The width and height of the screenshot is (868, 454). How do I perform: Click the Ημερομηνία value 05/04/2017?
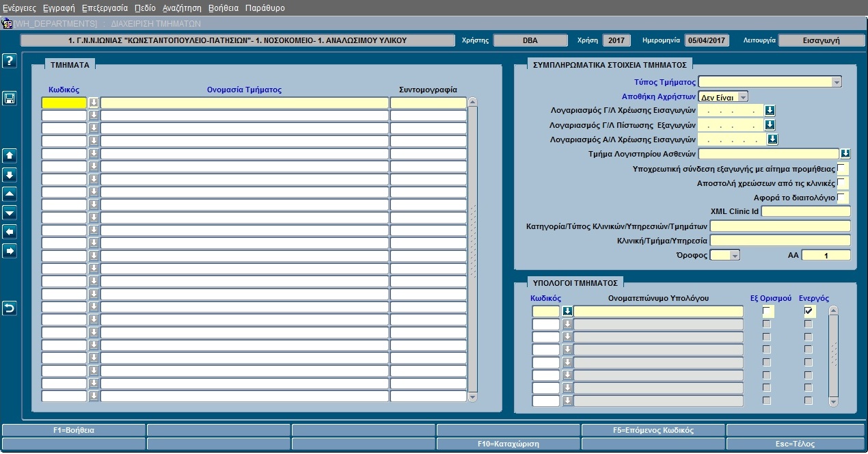[x=708, y=40]
